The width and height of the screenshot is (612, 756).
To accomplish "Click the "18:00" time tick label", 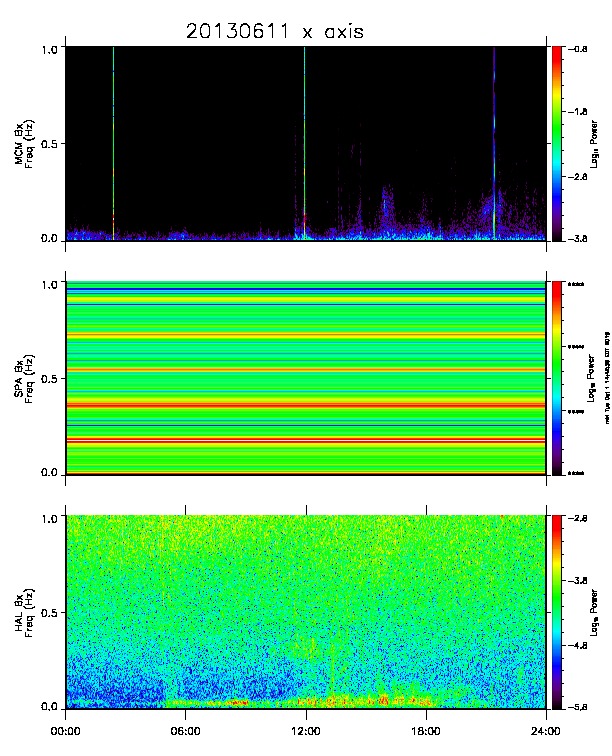I will (x=426, y=731).
